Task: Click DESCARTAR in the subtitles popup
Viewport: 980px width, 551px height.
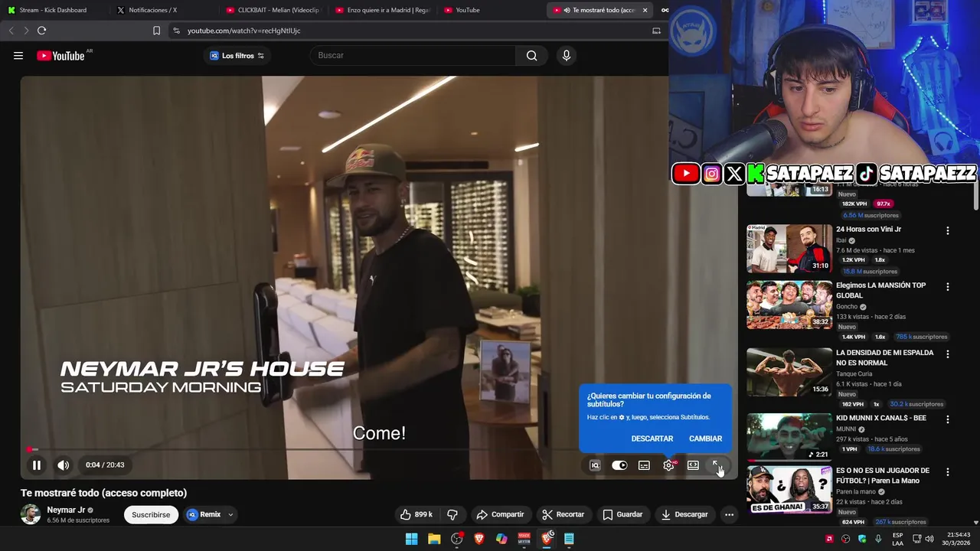Action: (652, 439)
